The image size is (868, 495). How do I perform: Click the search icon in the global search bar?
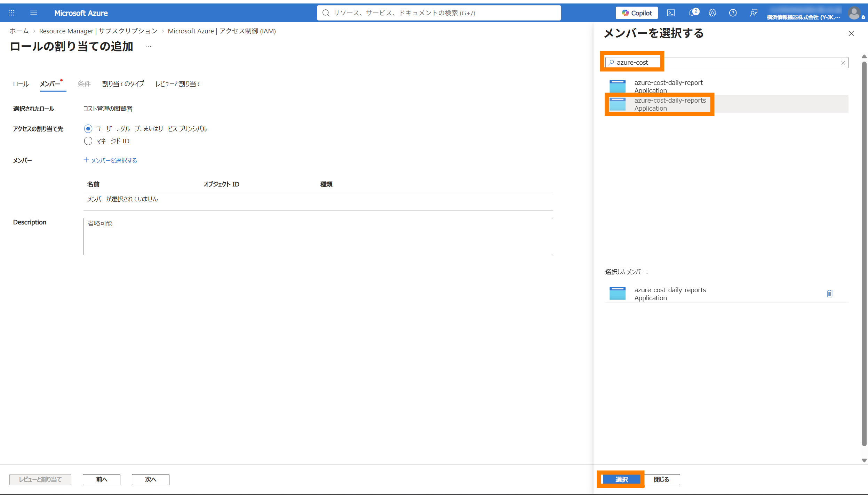coord(326,13)
